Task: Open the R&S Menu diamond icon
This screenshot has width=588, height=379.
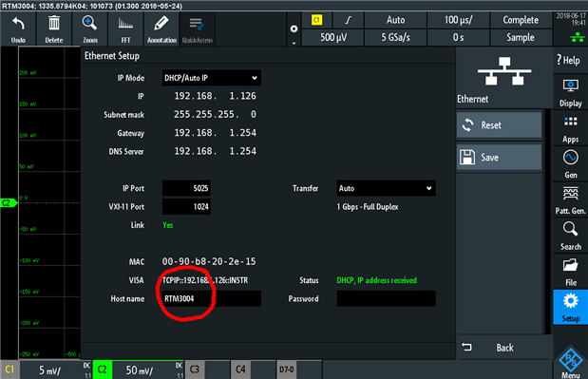Action: 570,362
